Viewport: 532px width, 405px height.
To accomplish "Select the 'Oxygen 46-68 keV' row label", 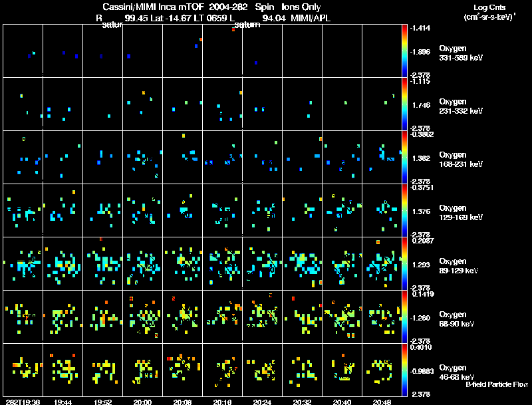I will pos(457,372).
